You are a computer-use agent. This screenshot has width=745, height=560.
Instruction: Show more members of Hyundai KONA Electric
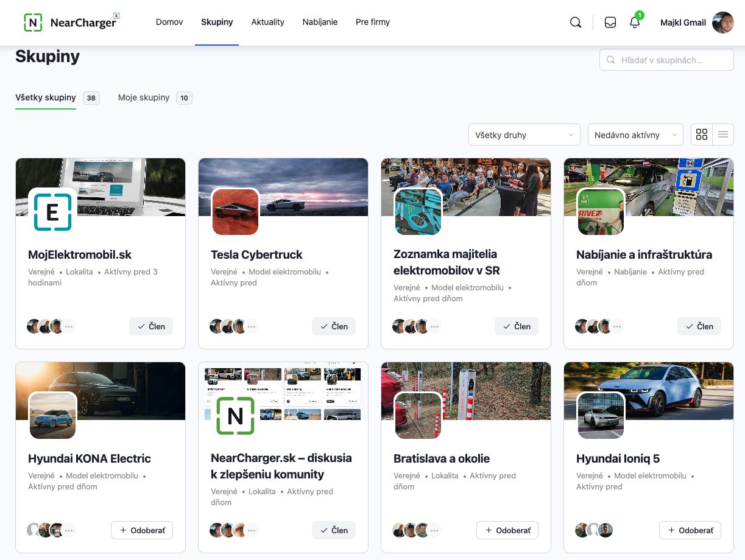tap(69, 530)
